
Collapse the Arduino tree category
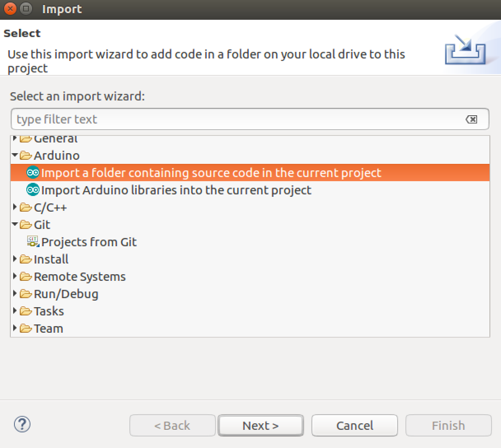15,156
